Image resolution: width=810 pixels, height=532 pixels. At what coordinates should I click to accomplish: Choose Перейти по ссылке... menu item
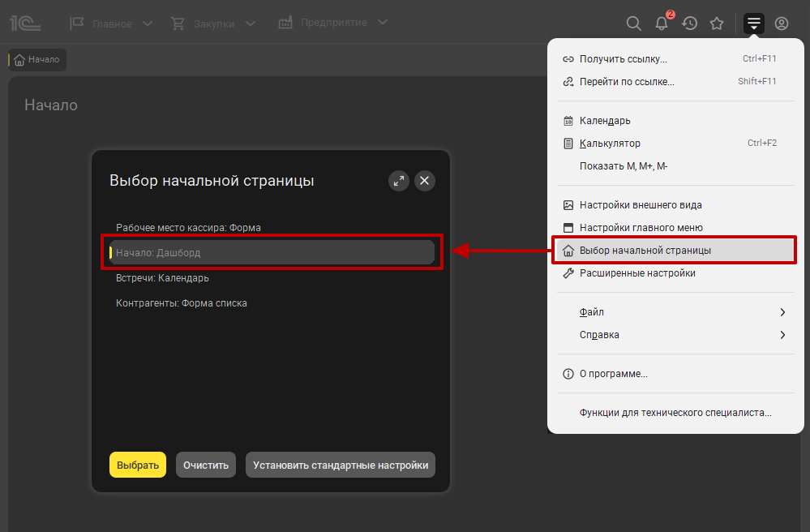coord(675,82)
